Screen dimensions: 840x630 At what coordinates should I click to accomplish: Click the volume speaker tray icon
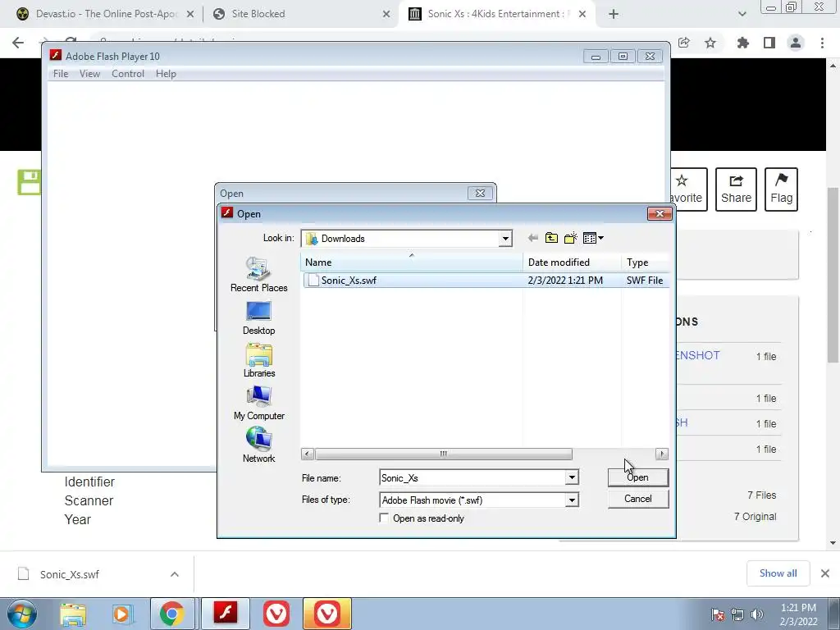[x=757, y=614]
